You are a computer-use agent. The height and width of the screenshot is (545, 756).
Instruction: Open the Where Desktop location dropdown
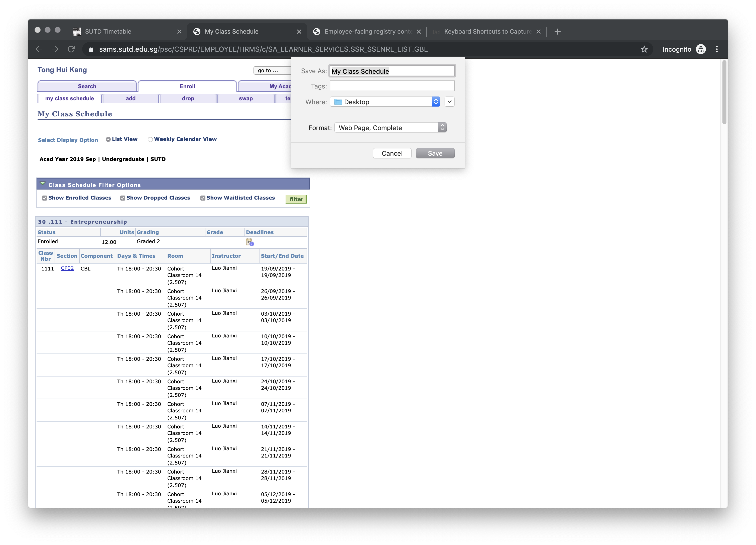(385, 102)
